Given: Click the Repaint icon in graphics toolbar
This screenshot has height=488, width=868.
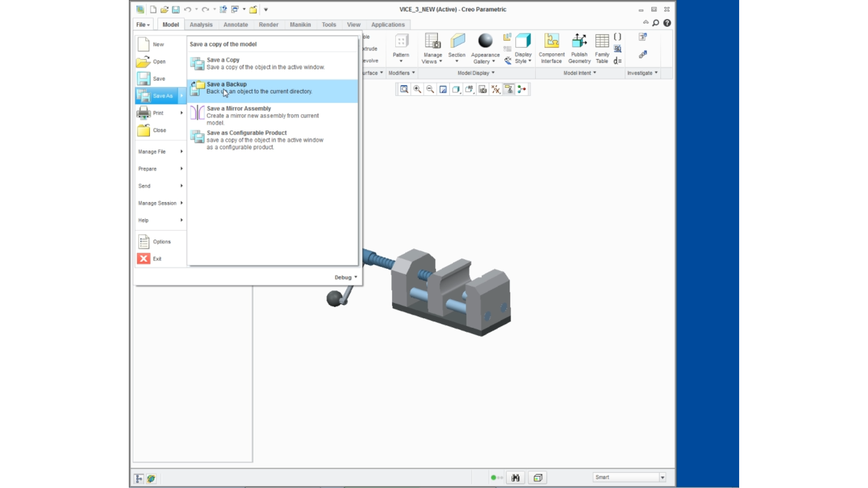Looking at the screenshot, I should click(x=443, y=89).
